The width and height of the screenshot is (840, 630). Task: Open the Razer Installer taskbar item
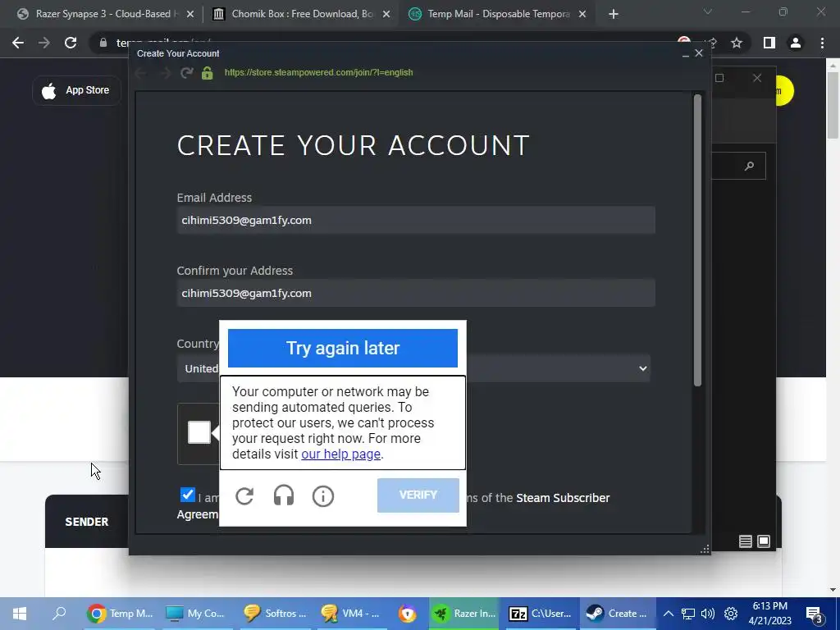point(465,614)
